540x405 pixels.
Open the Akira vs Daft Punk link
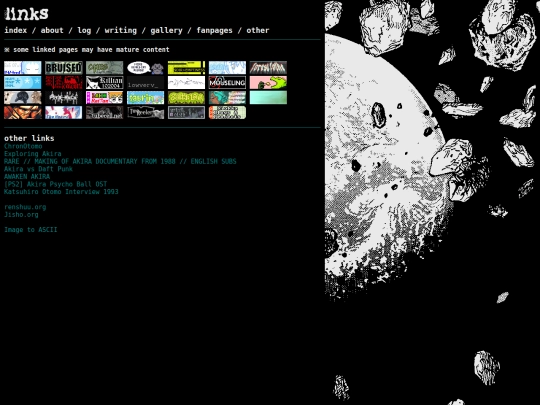(x=38, y=169)
